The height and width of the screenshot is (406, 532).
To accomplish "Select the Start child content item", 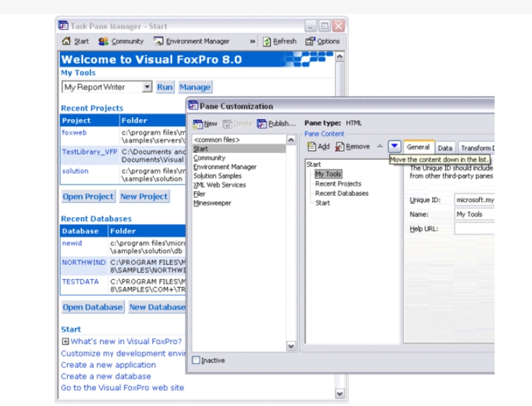I will click(x=322, y=203).
